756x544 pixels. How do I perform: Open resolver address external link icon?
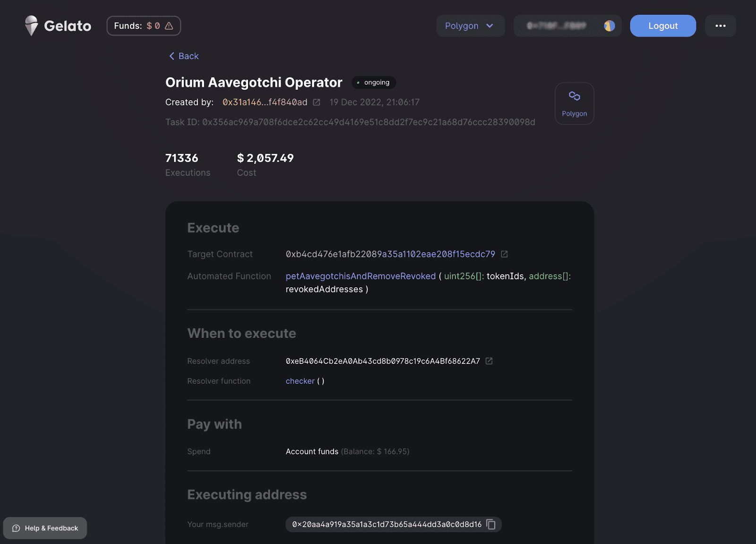(489, 361)
